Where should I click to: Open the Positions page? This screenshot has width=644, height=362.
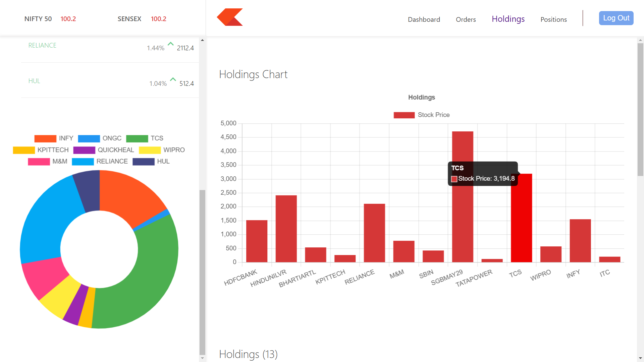click(x=554, y=19)
